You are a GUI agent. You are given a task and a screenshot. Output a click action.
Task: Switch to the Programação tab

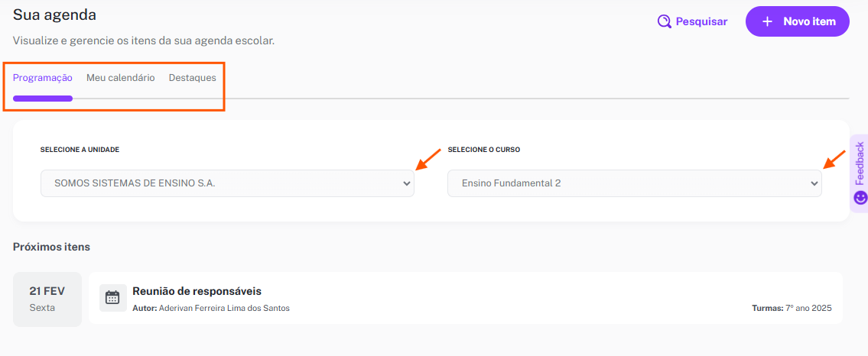pyautogui.click(x=43, y=78)
